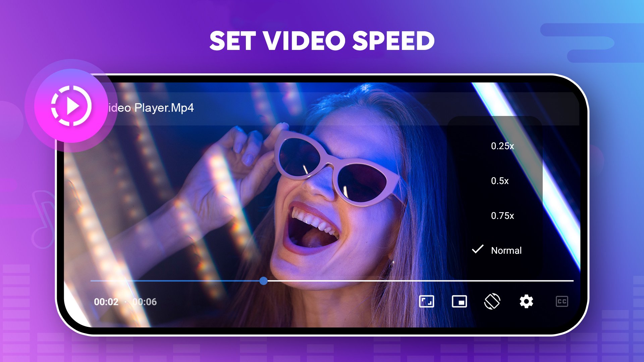Click the 00:06 total duration label
Screen dimensions: 644x362
145,302
